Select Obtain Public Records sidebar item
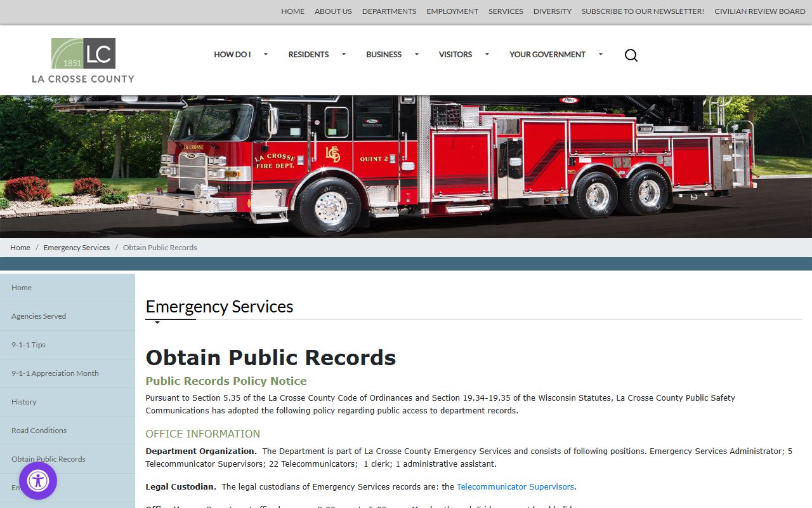 (x=67, y=459)
